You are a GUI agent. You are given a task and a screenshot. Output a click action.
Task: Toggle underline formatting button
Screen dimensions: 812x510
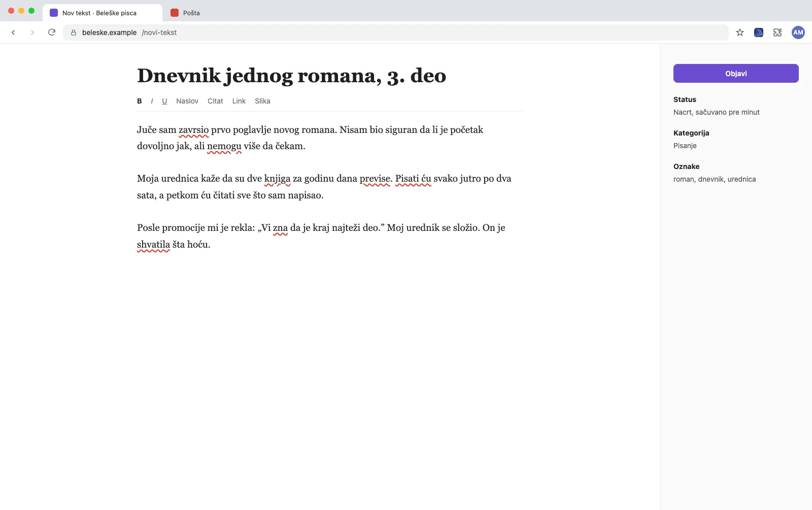pyautogui.click(x=164, y=101)
